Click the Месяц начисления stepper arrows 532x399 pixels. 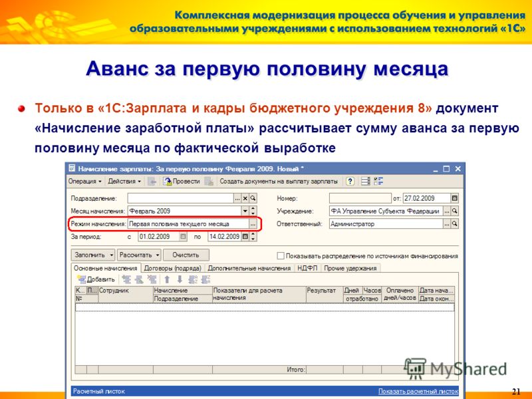pyautogui.click(x=253, y=211)
